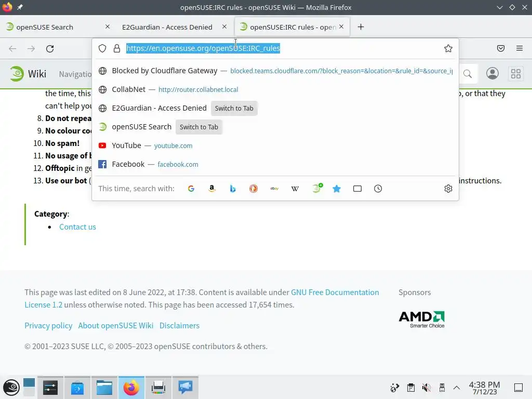Image resolution: width=532 pixels, height=399 pixels.
Task: Expand hidden system tray icons
Action: [457, 388]
